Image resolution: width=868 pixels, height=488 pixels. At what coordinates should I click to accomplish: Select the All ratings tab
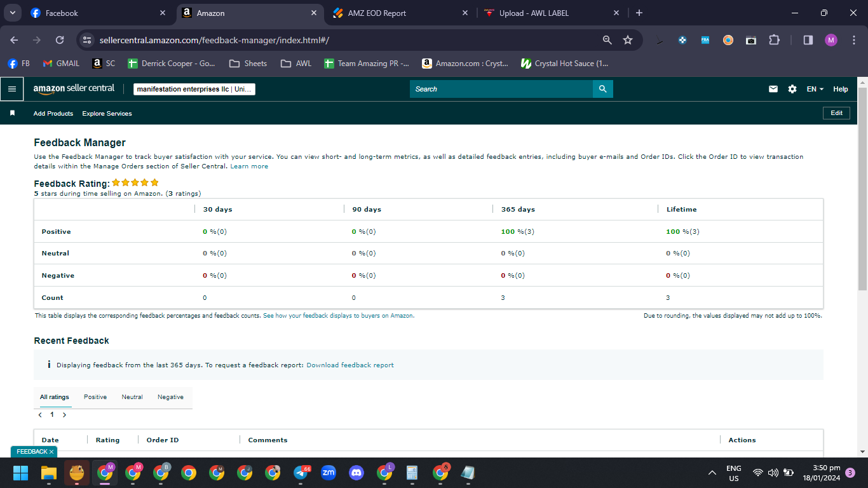55,397
